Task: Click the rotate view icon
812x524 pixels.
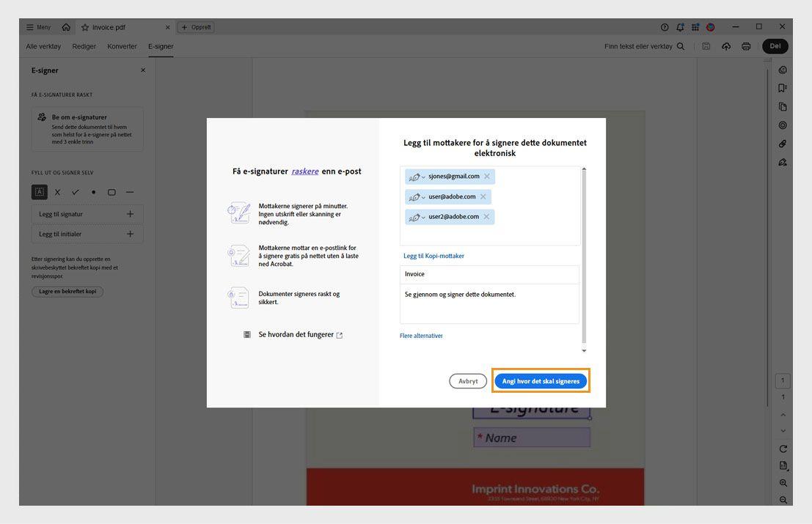Action: click(x=783, y=449)
